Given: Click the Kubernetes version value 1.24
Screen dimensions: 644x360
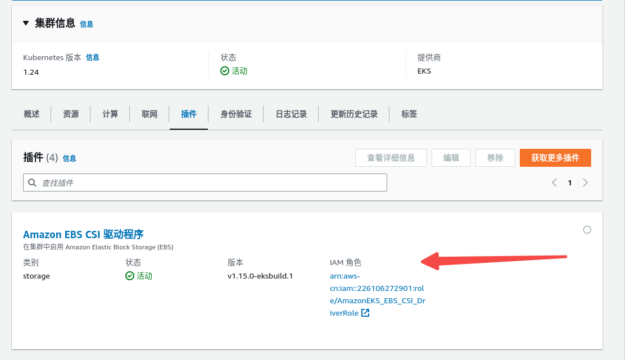Looking at the screenshot, I should click(x=31, y=72).
